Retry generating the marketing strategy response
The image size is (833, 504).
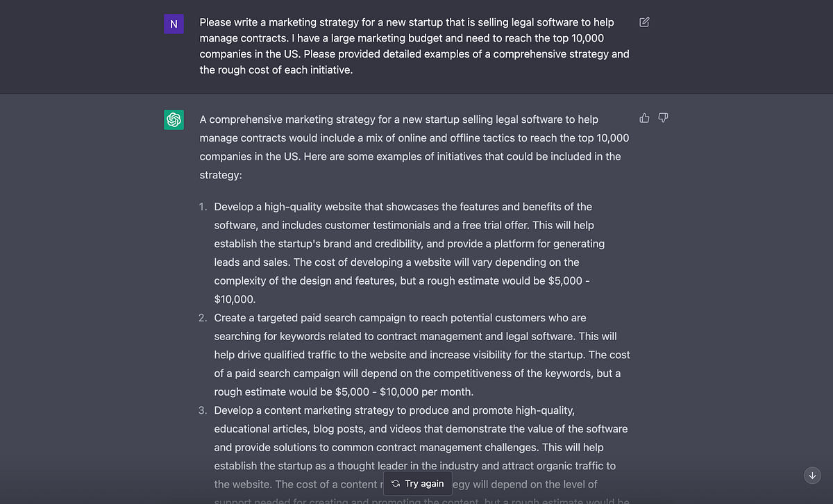(x=417, y=483)
